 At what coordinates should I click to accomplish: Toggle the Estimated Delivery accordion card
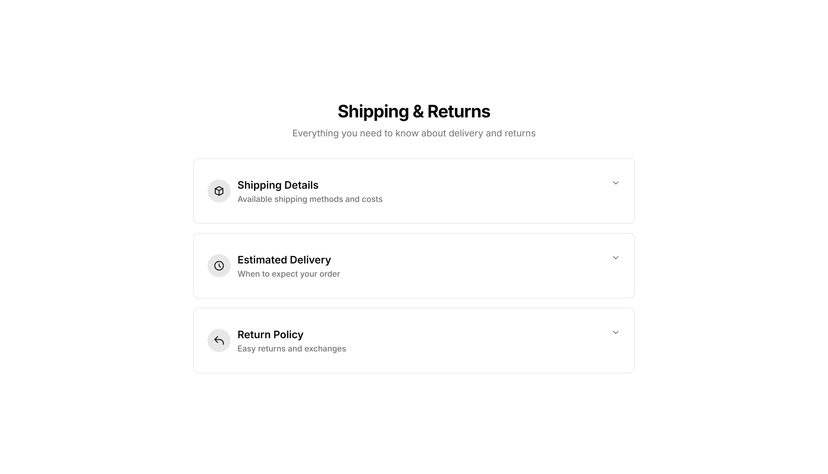coord(414,266)
